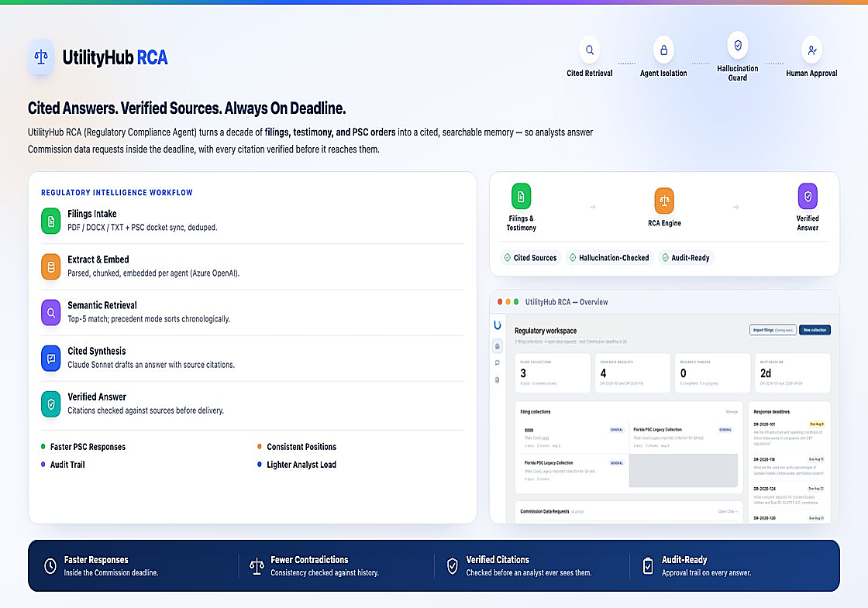Select the Cited Synthesis workflow title
The width and height of the screenshot is (868, 608).
pyautogui.click(x=96, y=352)
